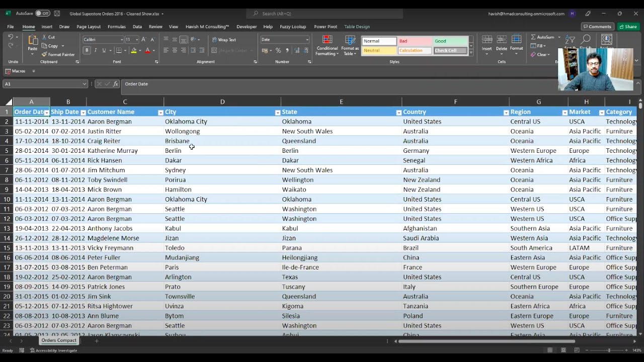Apply the Normal cell style
Viewport: 644px width, 362px height.
tap(379, 41)
